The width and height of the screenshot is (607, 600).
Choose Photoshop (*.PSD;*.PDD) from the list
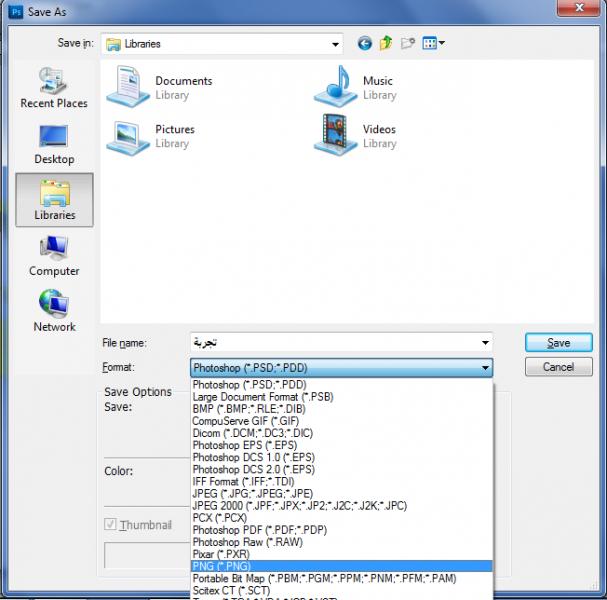[342, 385]
